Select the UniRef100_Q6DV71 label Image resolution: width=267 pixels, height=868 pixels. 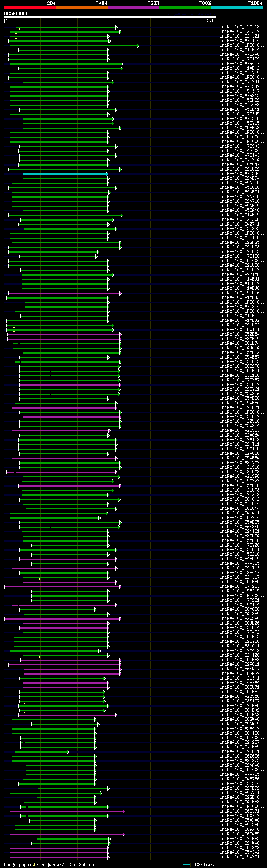click(239, 811)
